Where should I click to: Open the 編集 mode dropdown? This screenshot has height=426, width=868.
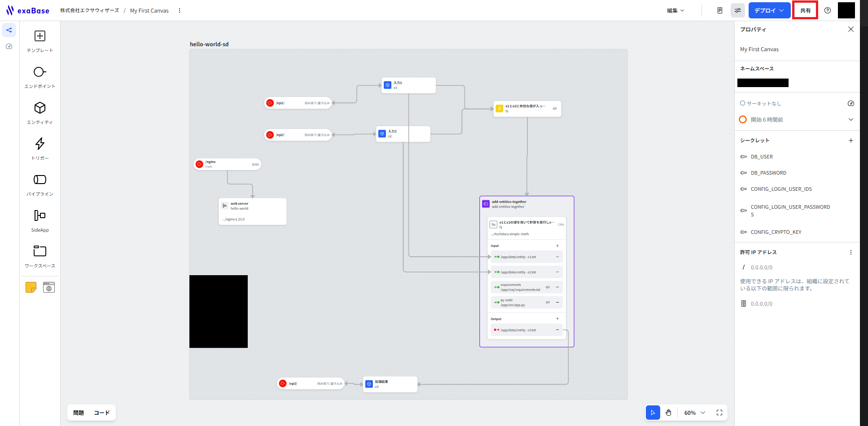pyautogui.click(x=675, y=10)
